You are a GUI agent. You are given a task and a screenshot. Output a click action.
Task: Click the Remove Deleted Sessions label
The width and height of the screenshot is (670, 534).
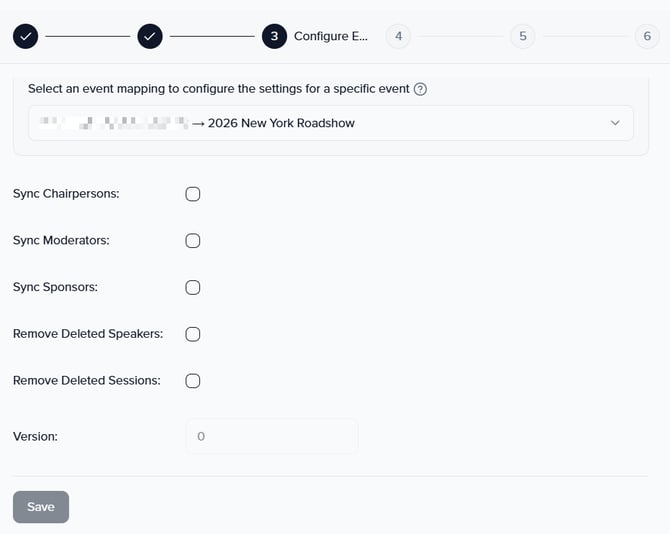pos(87,381)
